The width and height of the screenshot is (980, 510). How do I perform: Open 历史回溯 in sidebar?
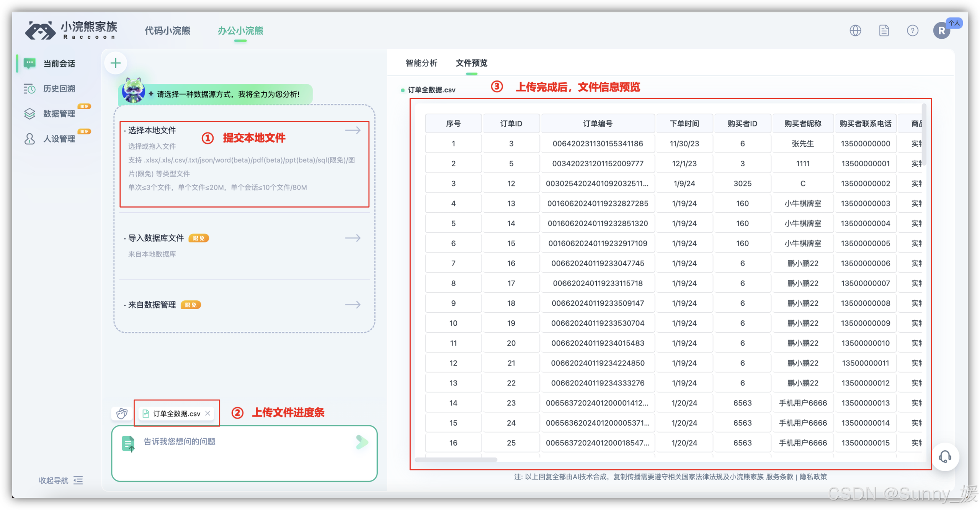59,89
